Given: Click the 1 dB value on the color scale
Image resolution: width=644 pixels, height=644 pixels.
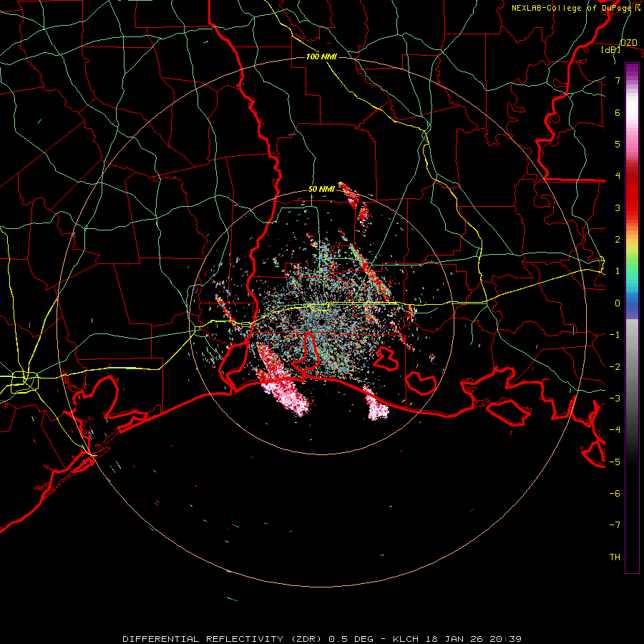Looking at the screenshot, I should coord(618,271).
